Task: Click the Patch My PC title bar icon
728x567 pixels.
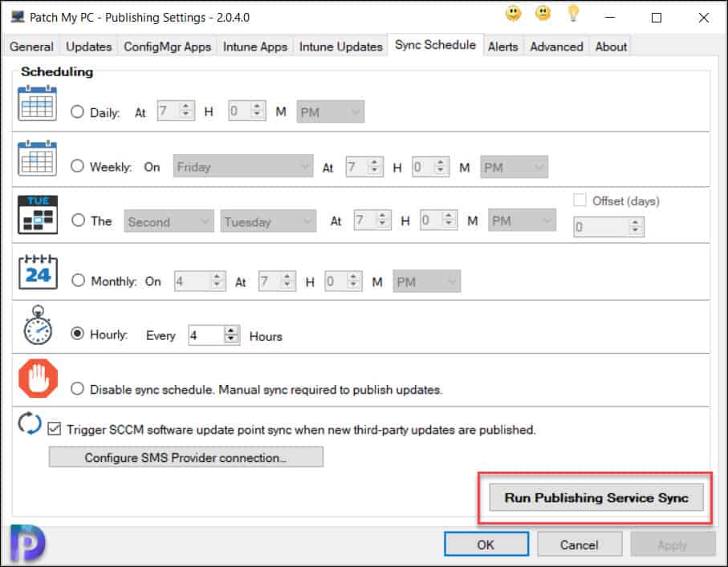Action: (x=18, y=17)
